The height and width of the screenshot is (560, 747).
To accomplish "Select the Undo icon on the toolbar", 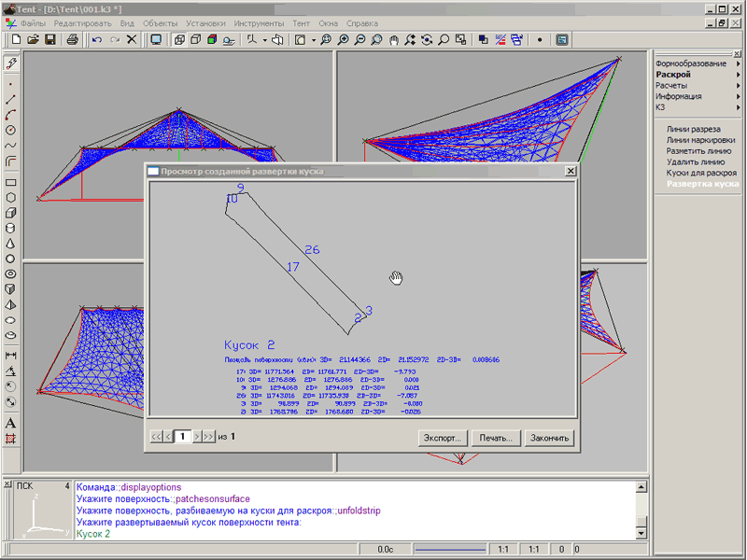I will pos(99,39).
